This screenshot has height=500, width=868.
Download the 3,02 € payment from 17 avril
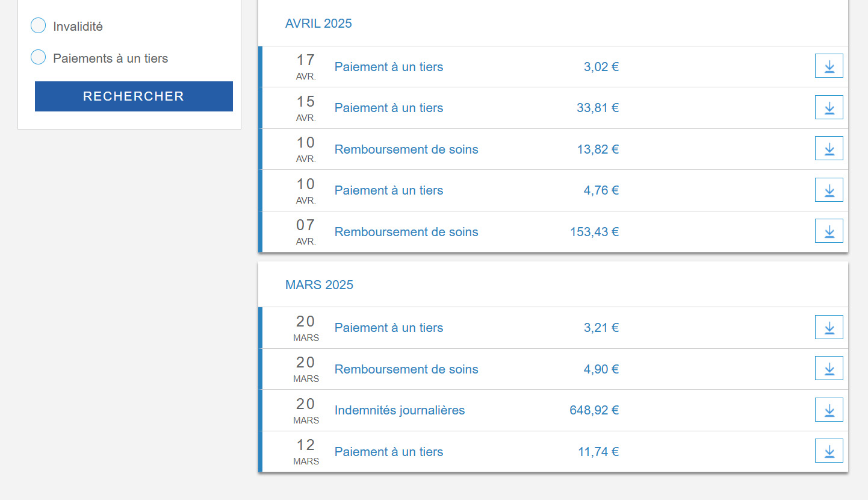829,66
